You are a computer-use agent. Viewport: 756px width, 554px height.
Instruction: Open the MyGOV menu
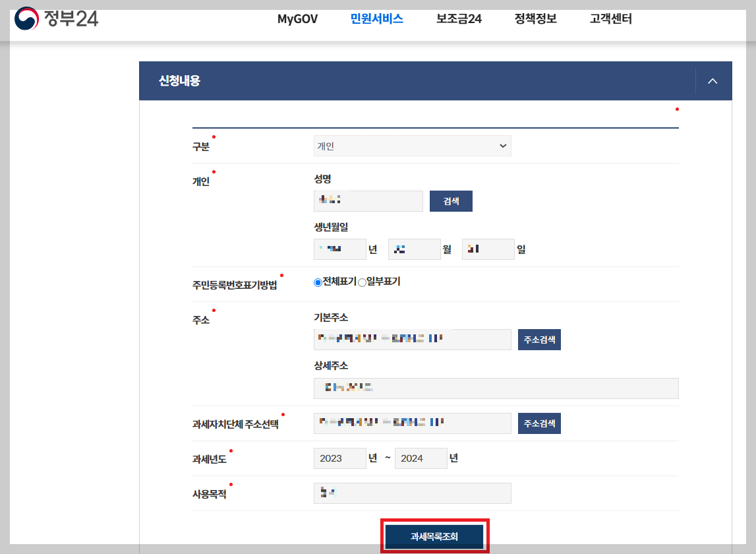tap(297, 19)
